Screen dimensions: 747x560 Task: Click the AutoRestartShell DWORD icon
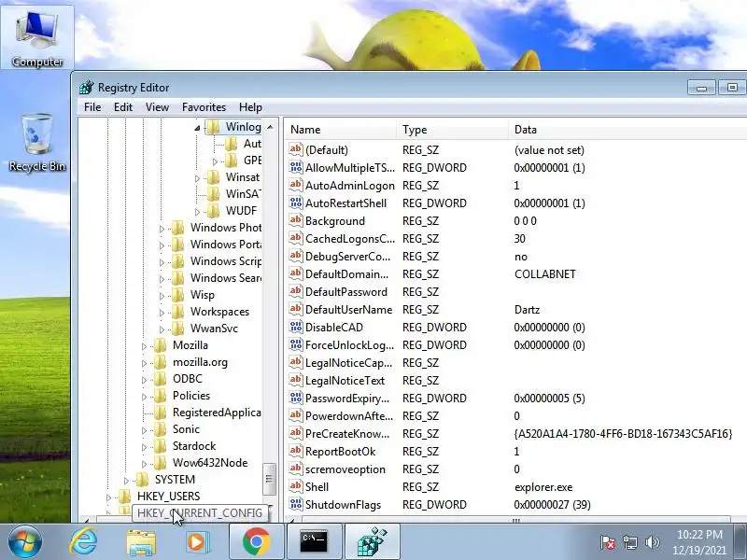295,203
